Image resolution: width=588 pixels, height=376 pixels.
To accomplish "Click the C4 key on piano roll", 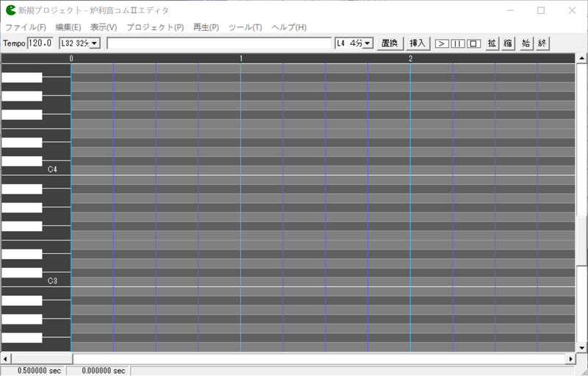I will tap(29, 170).
